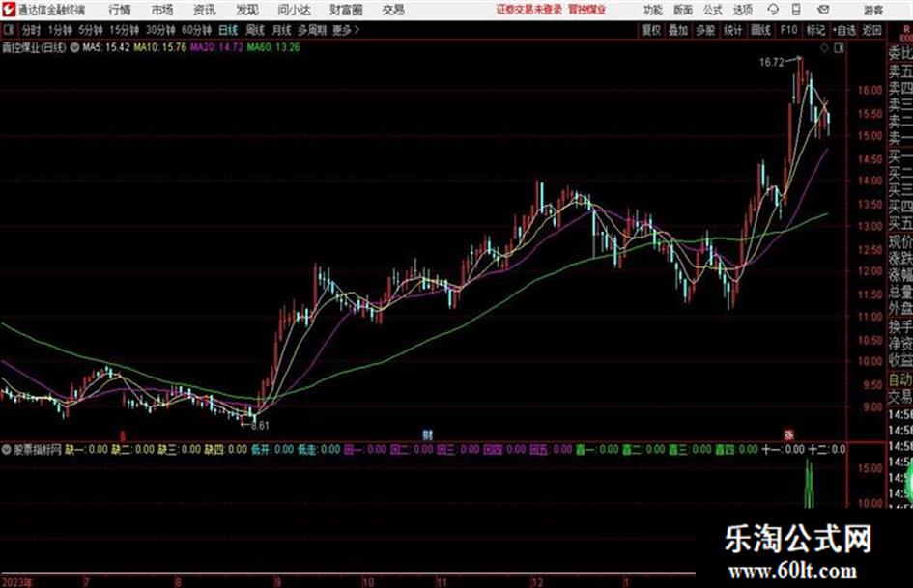Click the 换手 label in side panel
The image size is (913, 588).
pyautogui.click(x=900, y=326)
